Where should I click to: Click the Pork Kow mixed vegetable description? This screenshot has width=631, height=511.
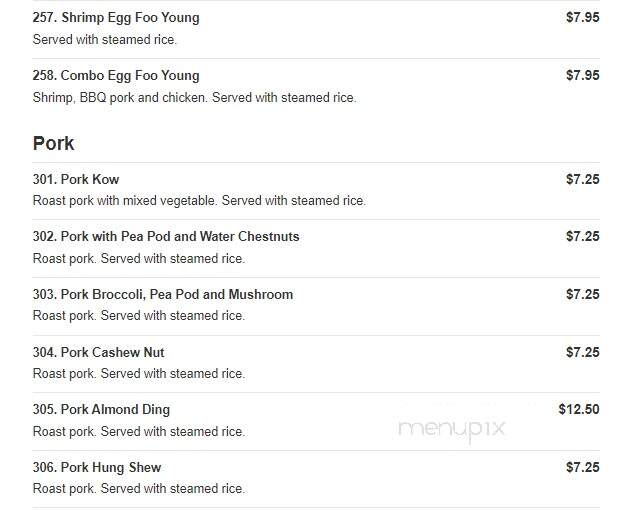click(x=199, y=200)
